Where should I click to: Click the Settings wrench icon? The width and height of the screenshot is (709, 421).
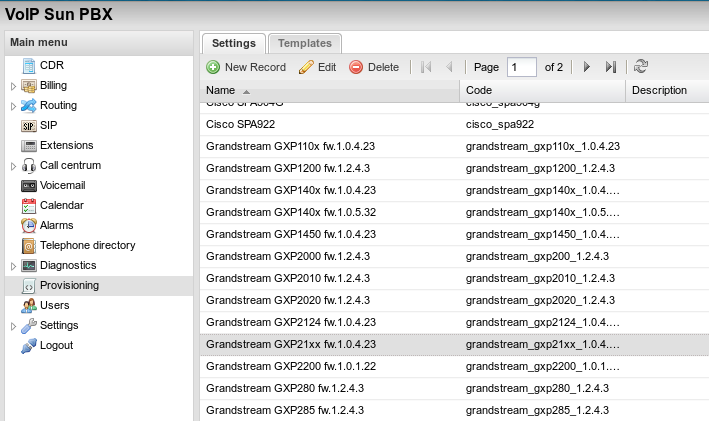(x=29, y=326)
